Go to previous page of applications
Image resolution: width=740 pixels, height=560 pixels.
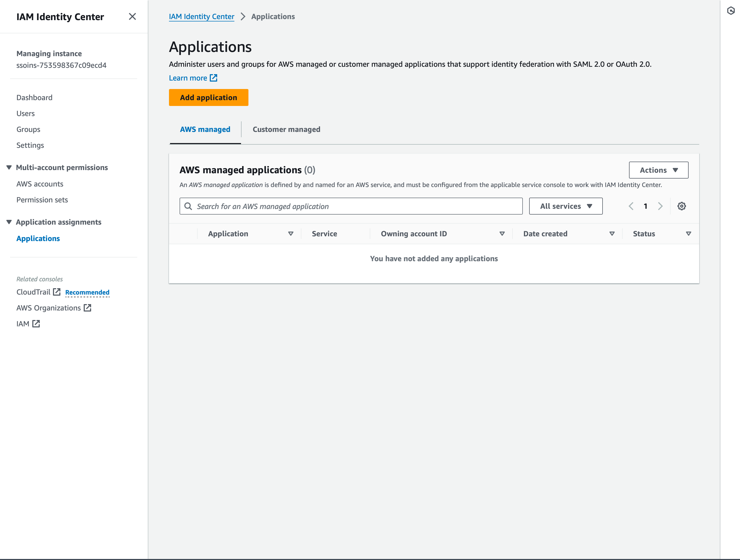click(x=631, y=206)
